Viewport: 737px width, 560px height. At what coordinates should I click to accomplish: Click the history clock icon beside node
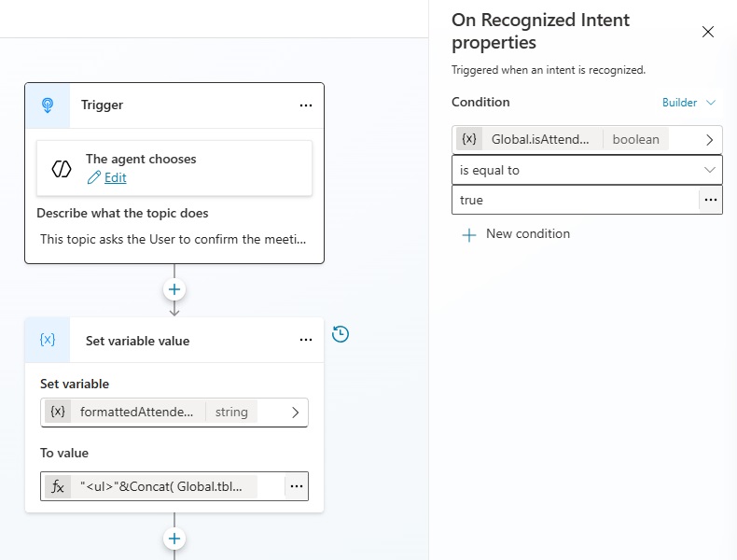pos(341,334)
